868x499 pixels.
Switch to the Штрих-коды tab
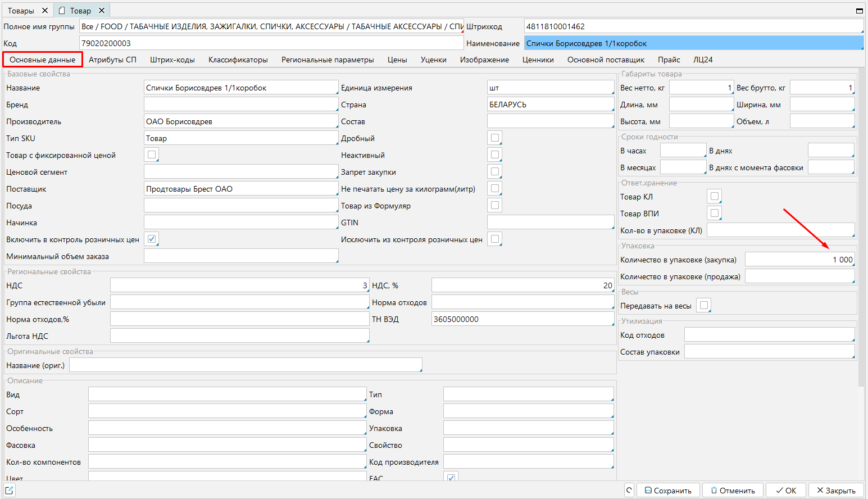click(172, 60)
